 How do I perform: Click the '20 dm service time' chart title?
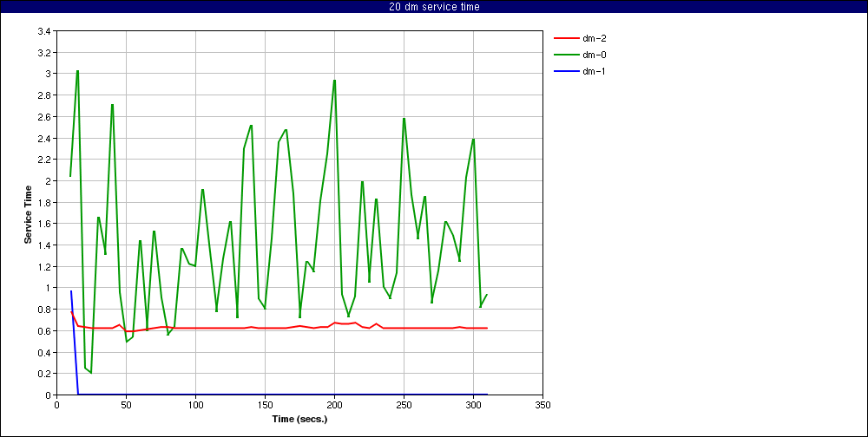pyautogui.click(x=433, y=7)
